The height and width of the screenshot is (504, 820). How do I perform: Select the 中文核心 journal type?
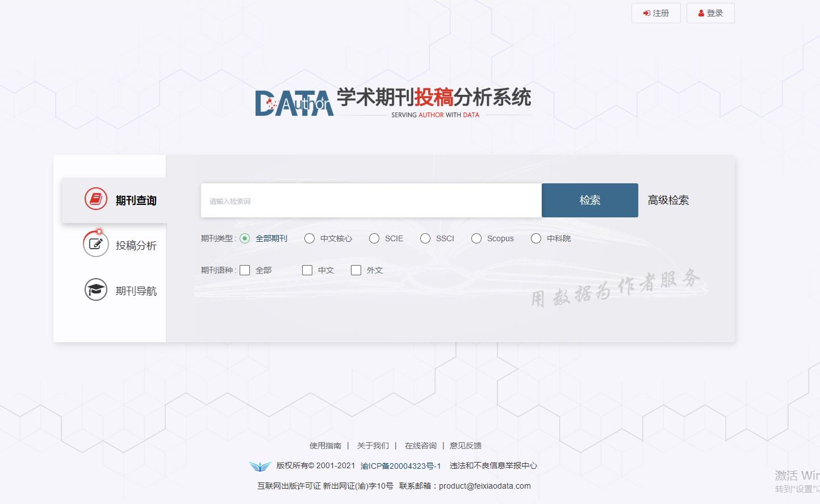click(309, 238)
